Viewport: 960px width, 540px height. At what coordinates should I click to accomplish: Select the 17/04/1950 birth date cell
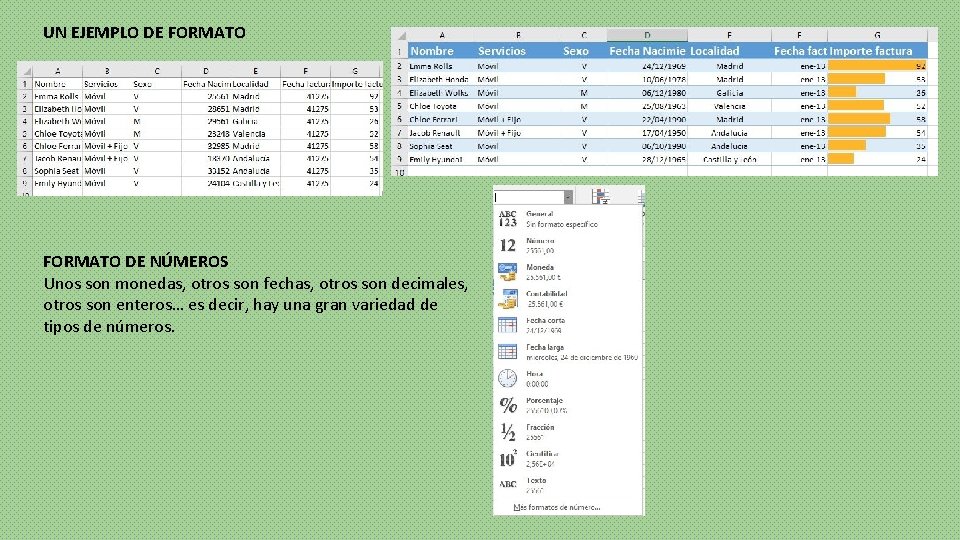pyautogui.click(x=647, y=133)
